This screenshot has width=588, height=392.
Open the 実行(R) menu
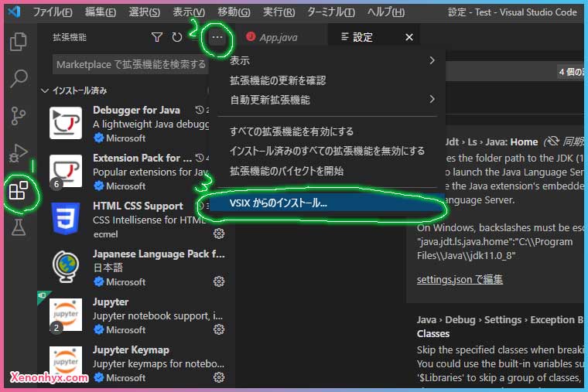point(279,12)
